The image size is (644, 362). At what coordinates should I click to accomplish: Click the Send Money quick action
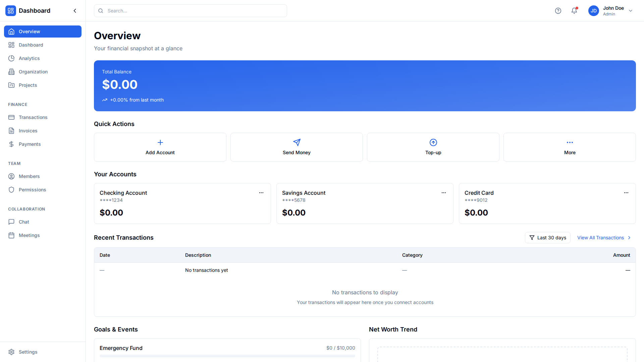[x=297, y=147]
